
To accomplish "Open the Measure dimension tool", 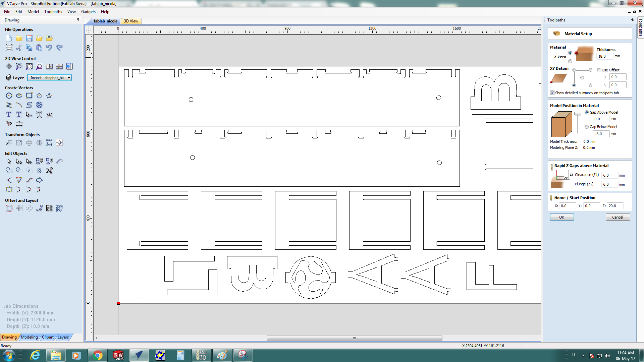I will [x=19, y=124].
